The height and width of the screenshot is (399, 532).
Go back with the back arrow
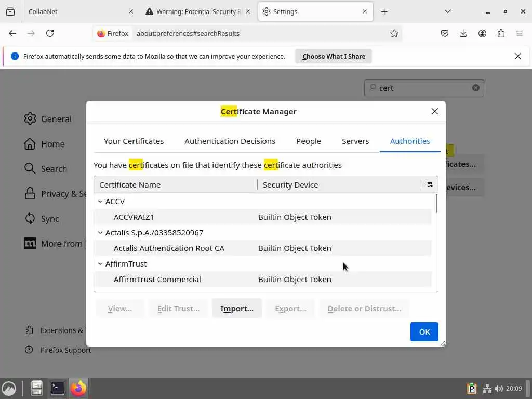(x=12, y=33)
